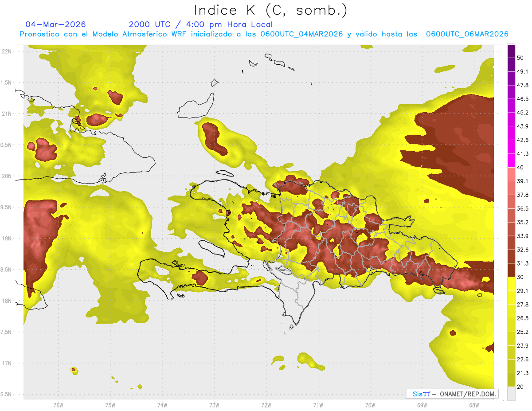Click the colorbar value "35.2"

(523, 222)
